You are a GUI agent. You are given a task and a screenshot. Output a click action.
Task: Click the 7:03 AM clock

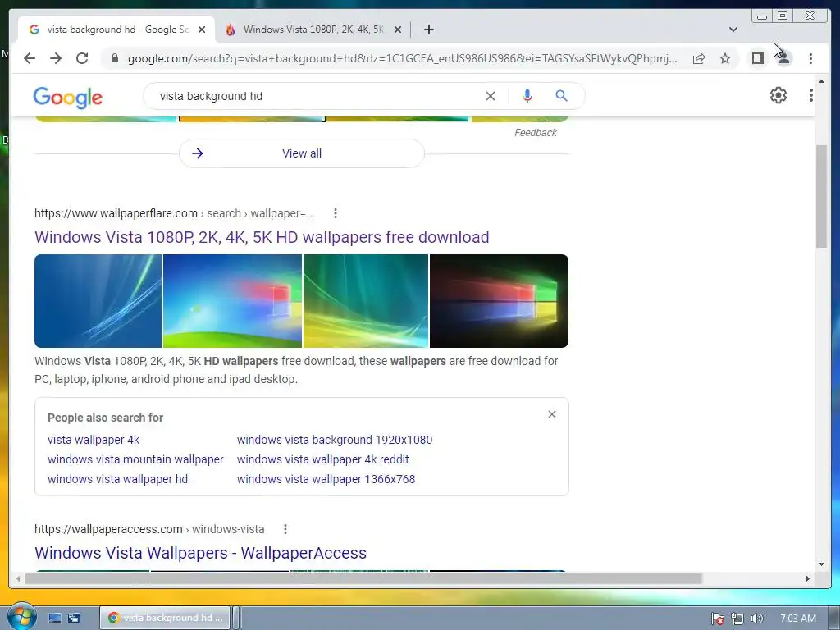pyautogui.click(x=797, y=619)
